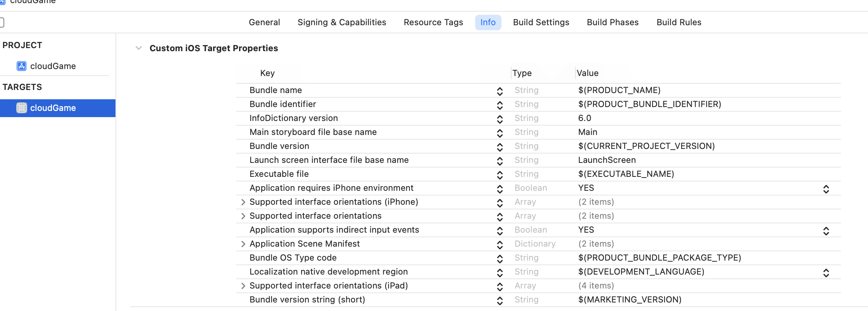Select the Build Phases tab
The width and height of the screenshot is (868, 311).
[x=613, y=22]
